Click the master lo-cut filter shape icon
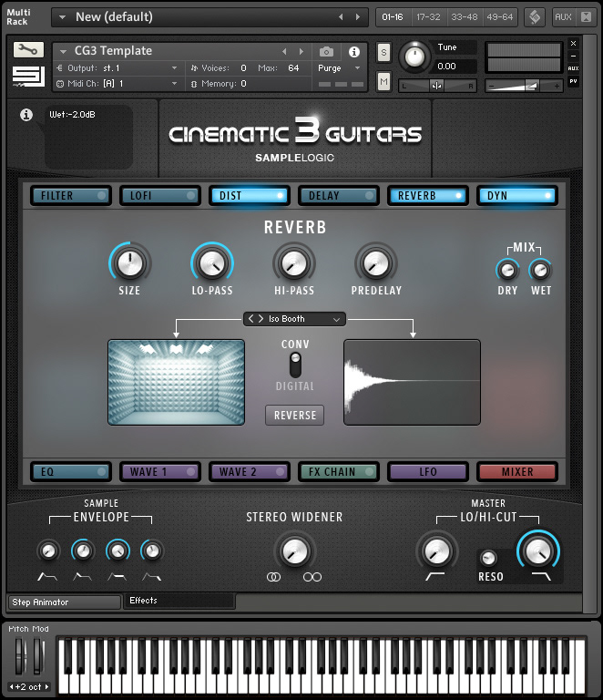Image resolution: width=603 pixels, height=700 pixels. pyautogui.click(x=434, y=577)
